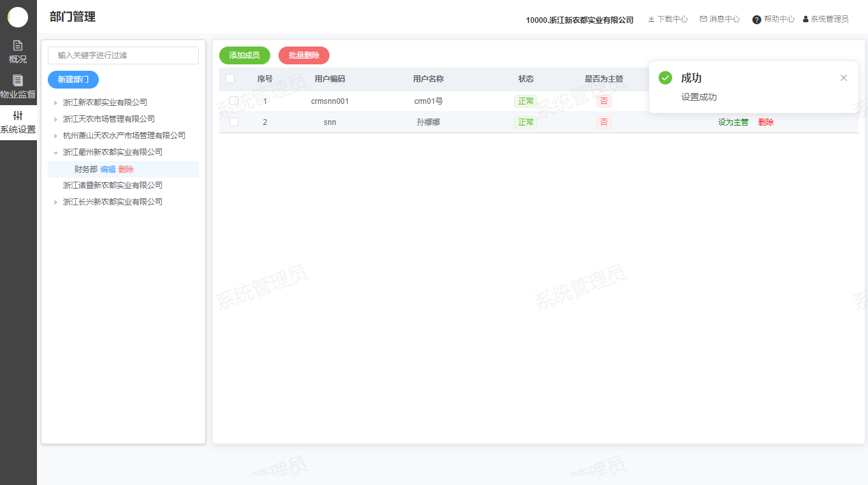Focus the keyword filter input field

click(123, 55)
